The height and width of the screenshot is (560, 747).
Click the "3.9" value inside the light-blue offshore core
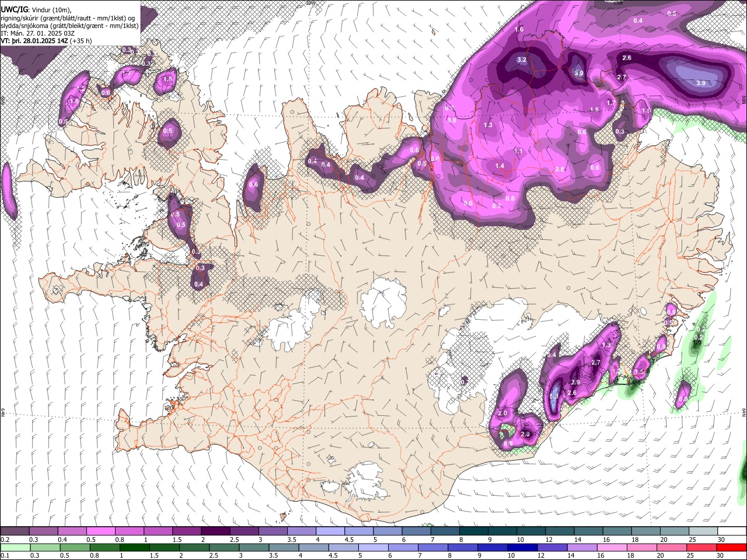coord(701,83)
